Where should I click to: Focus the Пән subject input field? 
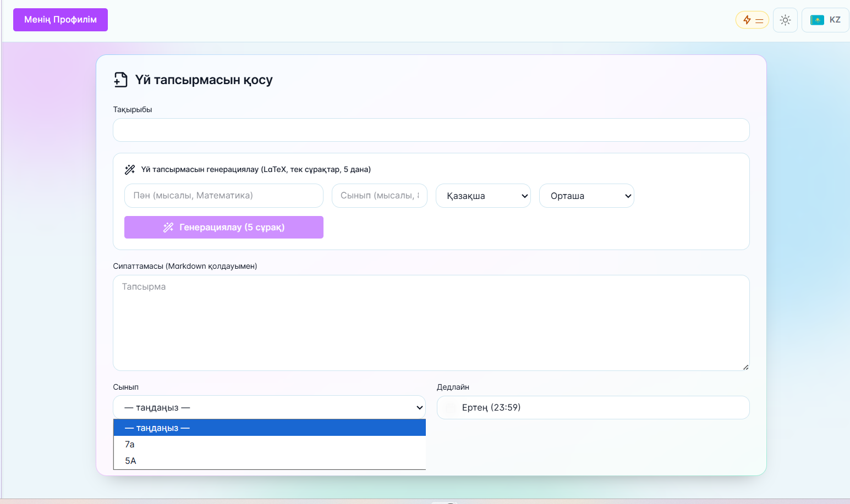point(223,196)
